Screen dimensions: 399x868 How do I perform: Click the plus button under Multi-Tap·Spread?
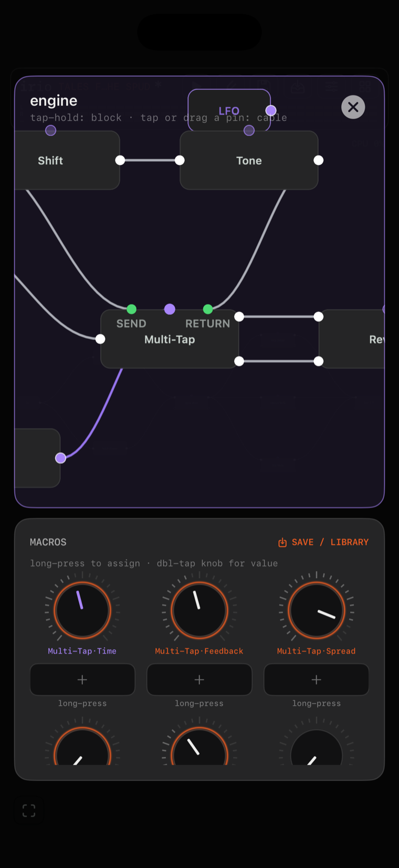point(317,679)
